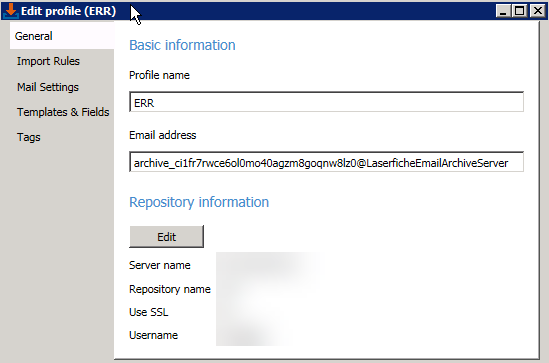The image size is (549, 363).
Task: Focus the Email address text box
Action: 326,162
